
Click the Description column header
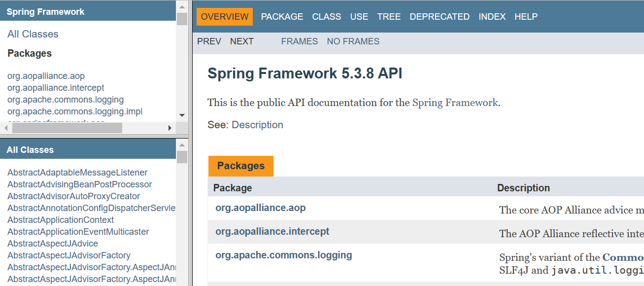point(523,188)
